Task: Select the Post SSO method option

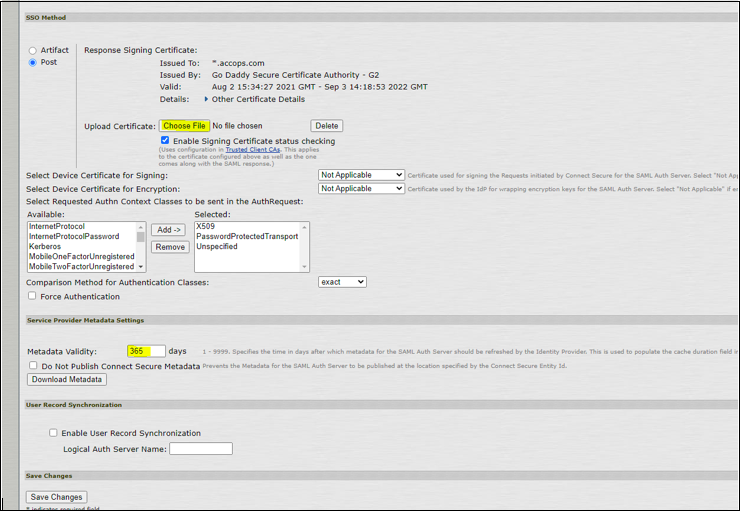Action: [x=33, y=62]
